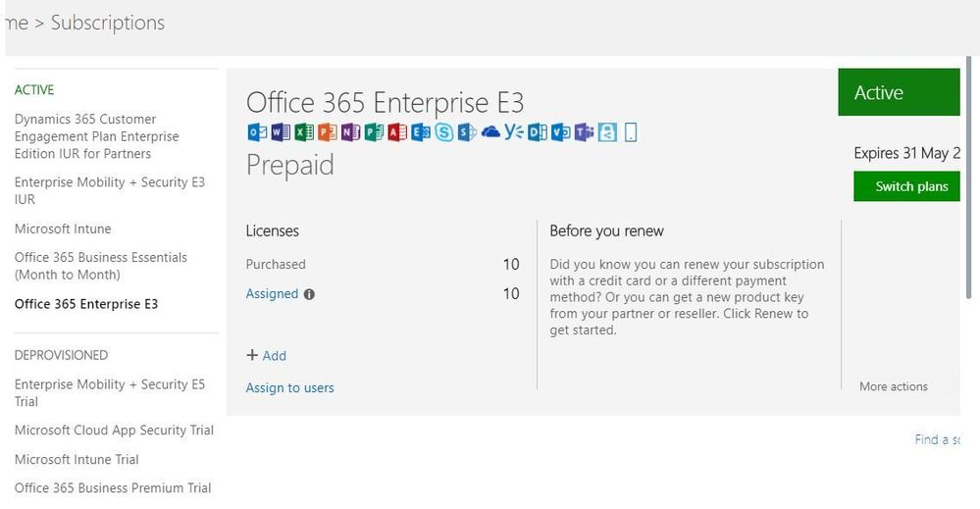Click the SharePoint app icon

[x=467, y=132]
